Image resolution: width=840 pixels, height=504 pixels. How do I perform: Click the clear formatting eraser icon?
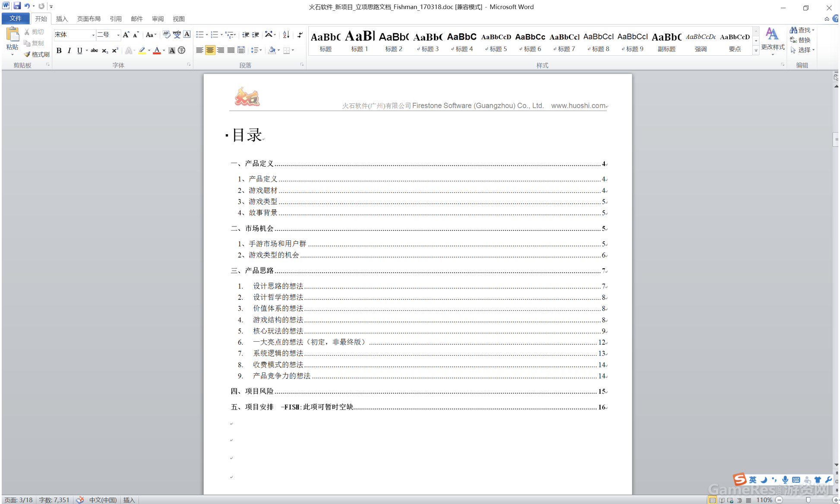click(x=167, y=35)
